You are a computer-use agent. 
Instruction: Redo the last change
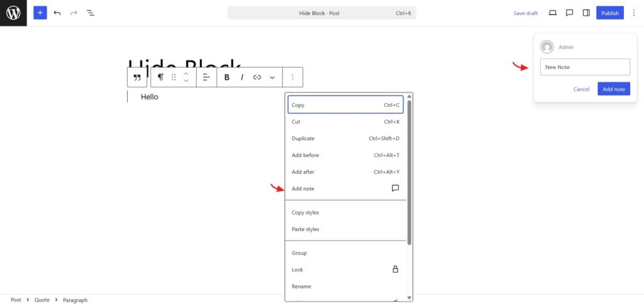tap(74, 13)
